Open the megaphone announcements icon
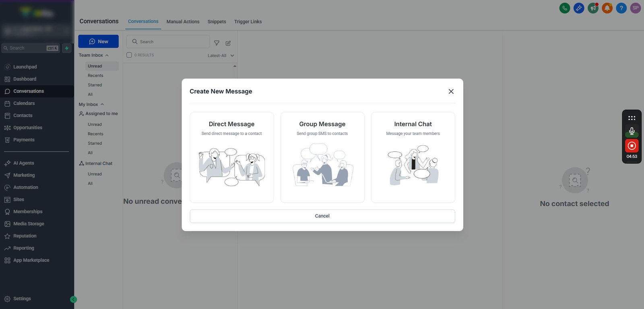The width and height of the screenshot is (644, 309). (593, 8)
